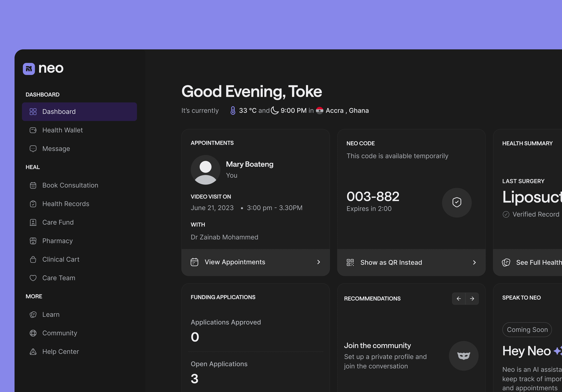Click the Help Center link
This screenshot has width=562, height=392.
coord(60,352)
